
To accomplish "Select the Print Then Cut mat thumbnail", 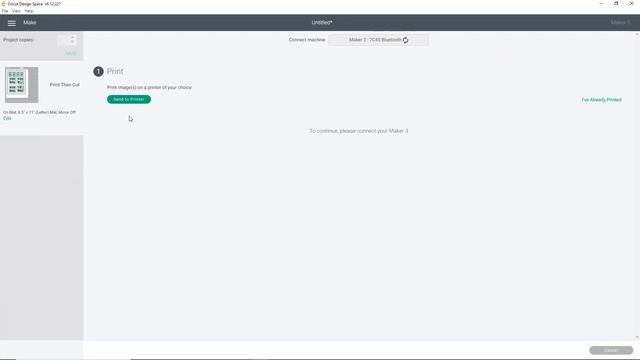I will coord(22,85).
